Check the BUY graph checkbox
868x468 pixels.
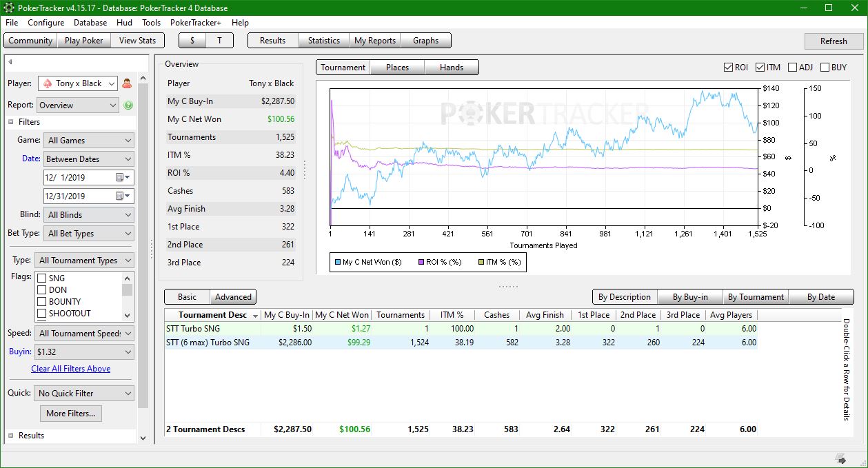point(825,68)
